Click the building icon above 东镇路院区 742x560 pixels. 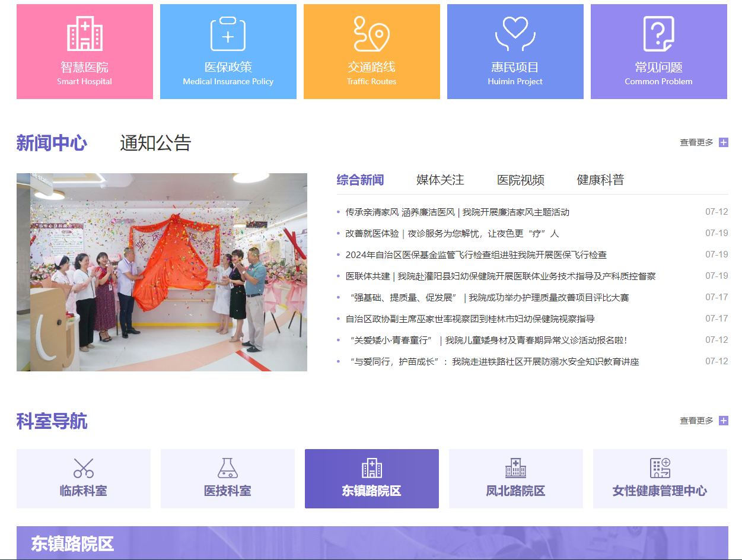click(372, 468)
